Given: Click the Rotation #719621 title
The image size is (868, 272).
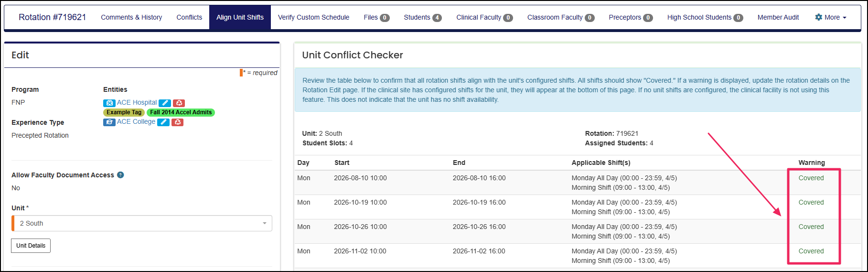Looking at the screenshot, I should point(53,17).
